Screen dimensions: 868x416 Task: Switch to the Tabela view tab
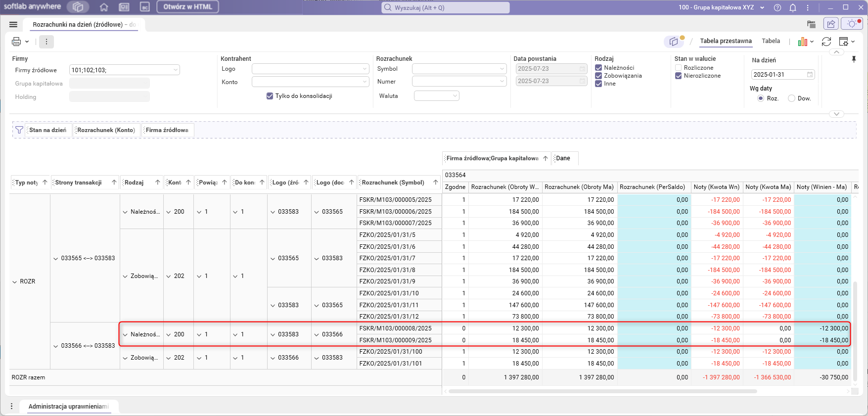click(x=771, y=41)
